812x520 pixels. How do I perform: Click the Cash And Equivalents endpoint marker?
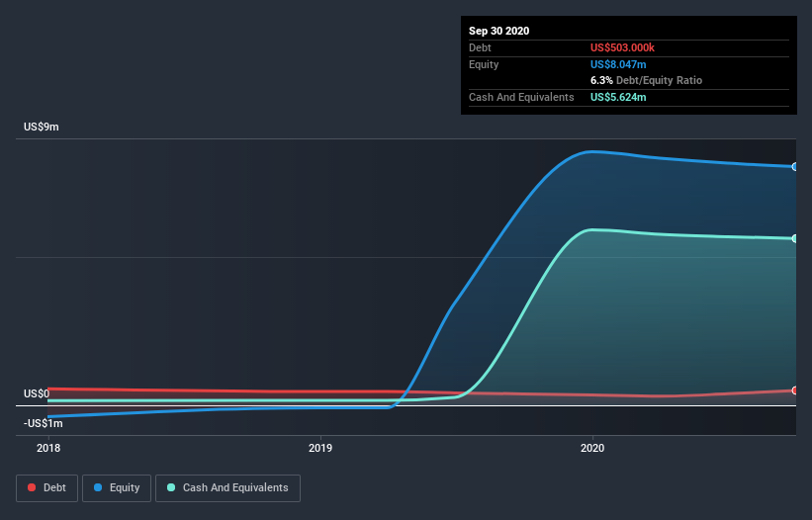pyautogui.click(x=794, y=238)
